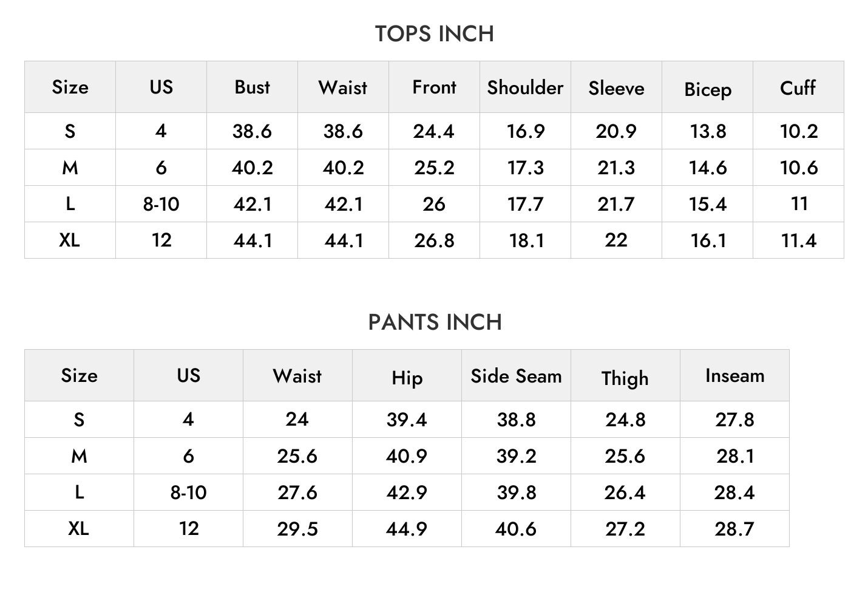Click the pants waist value 29.5
Image resolution: width=868 pixels, height=589 pixels.
[x=297, y=529]
